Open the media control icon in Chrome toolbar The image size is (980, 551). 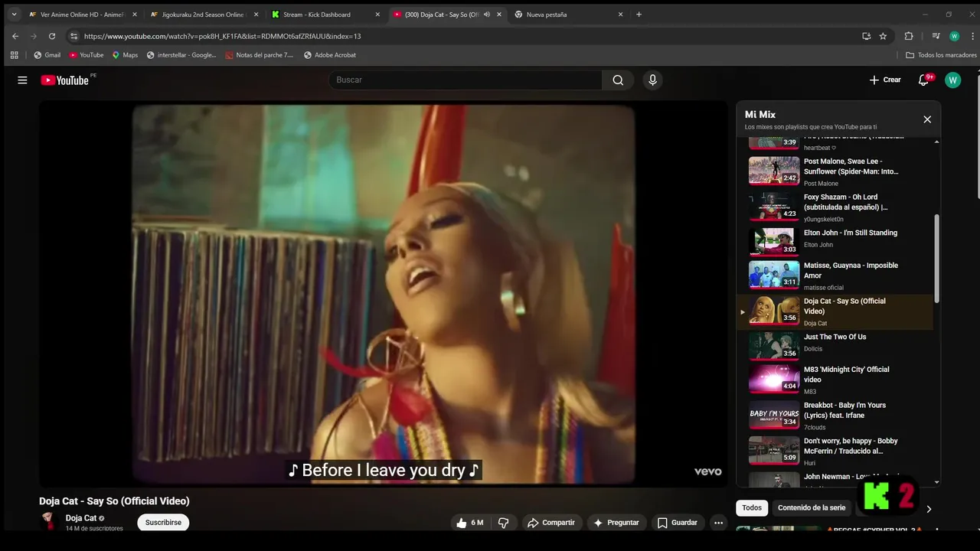point(936,36)
